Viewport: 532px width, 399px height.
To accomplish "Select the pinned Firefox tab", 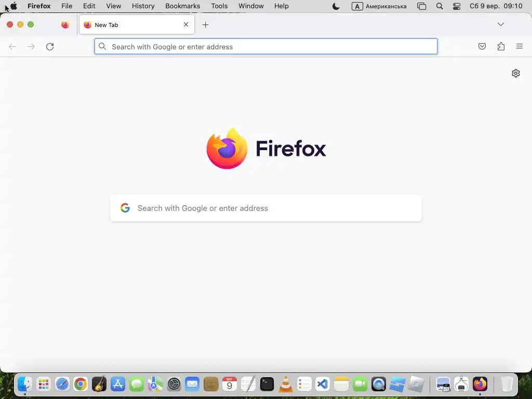I will (x=65, y=25).
